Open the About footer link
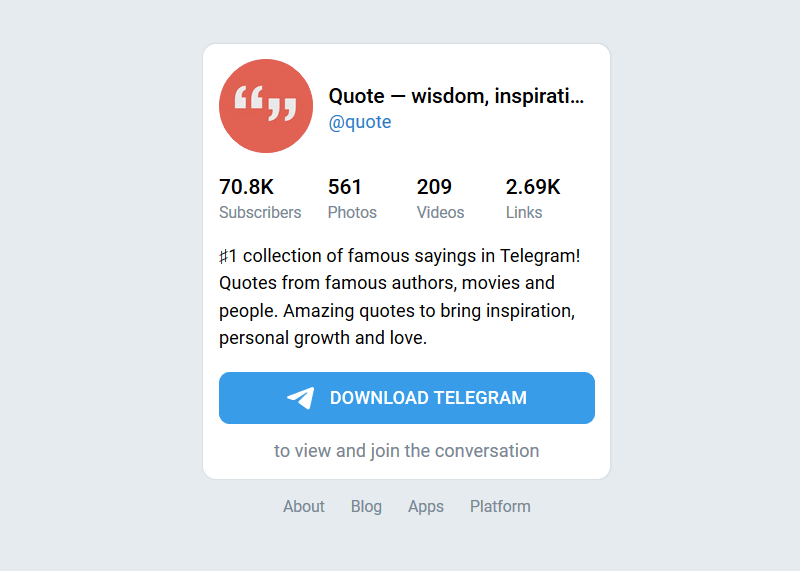Image resolution: width=800 pixels, height=571 pixels. pyautogui.click(x=304, y=506)
